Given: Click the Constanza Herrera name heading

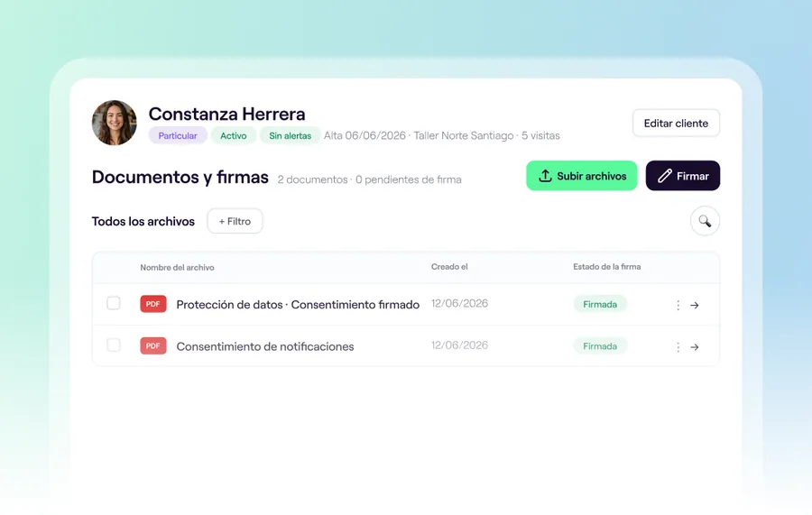Looking at the screenshot, I should pyautogui.click(x=226, y=114).
